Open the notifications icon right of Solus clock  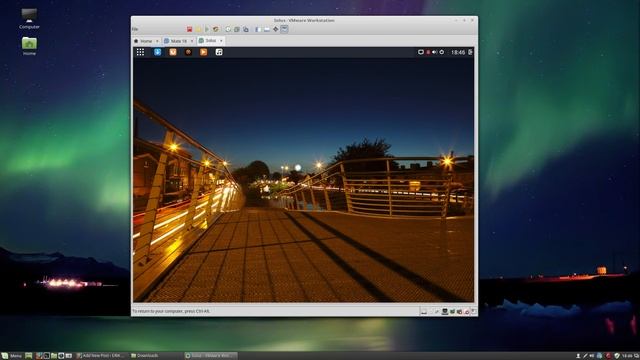(470, 52)
